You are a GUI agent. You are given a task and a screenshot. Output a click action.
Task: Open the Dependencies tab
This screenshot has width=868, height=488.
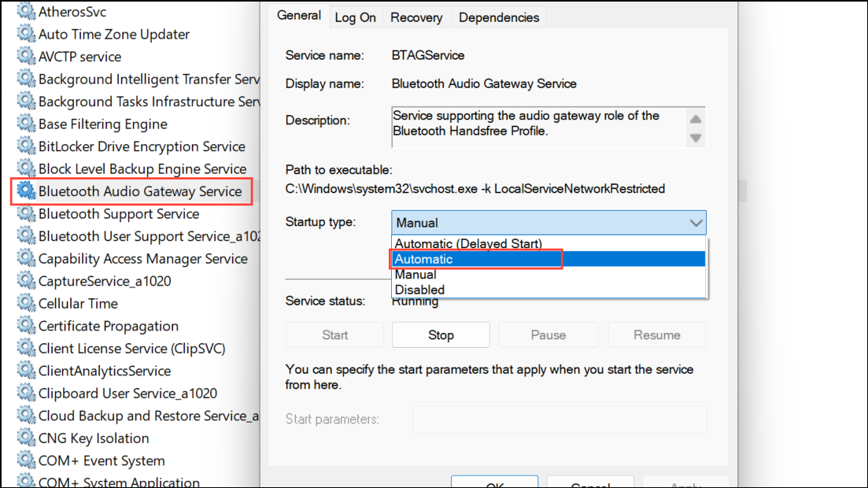coord(498,16)
